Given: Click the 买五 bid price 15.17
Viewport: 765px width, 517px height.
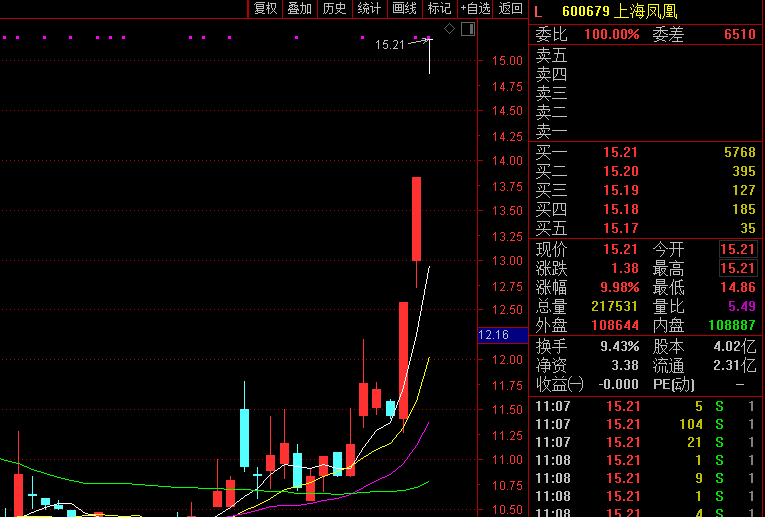Looking at the screenshot, I should pyautogui.click(x=620, y=228).
